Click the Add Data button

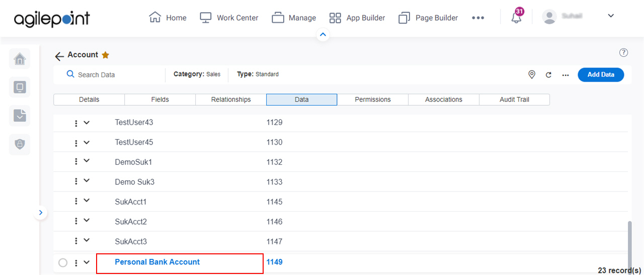click(601, 75)
